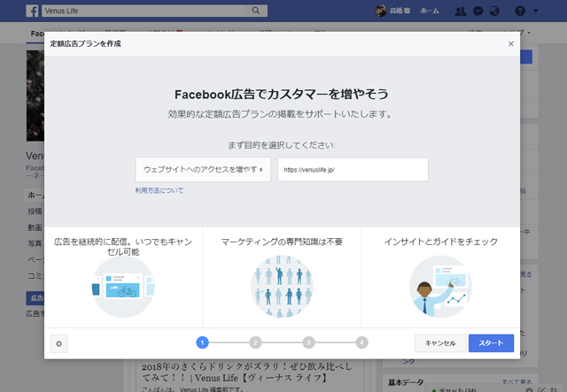Open the profile avatar in top bar
567x392 pixels.
(x=380, y=11)
